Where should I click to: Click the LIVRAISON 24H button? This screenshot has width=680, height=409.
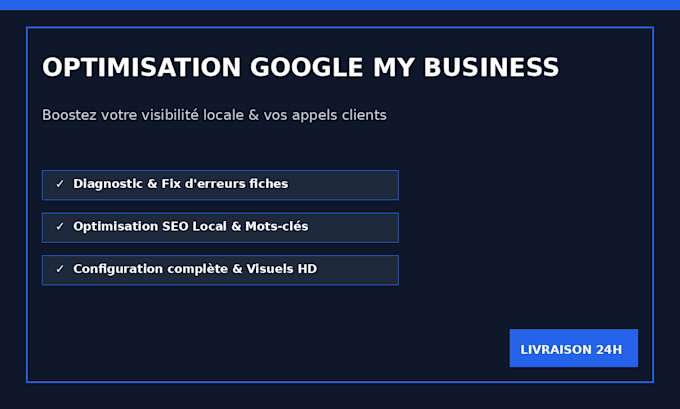point(573,348)
